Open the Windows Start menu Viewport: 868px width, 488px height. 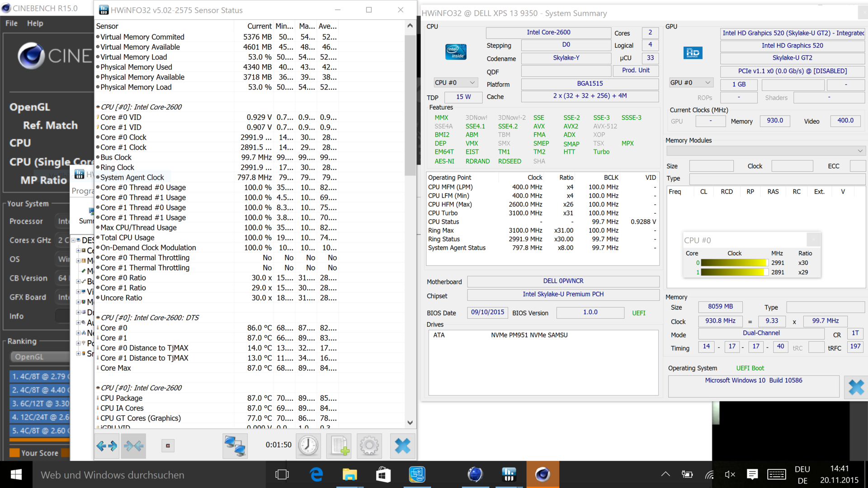click(16, 474)
